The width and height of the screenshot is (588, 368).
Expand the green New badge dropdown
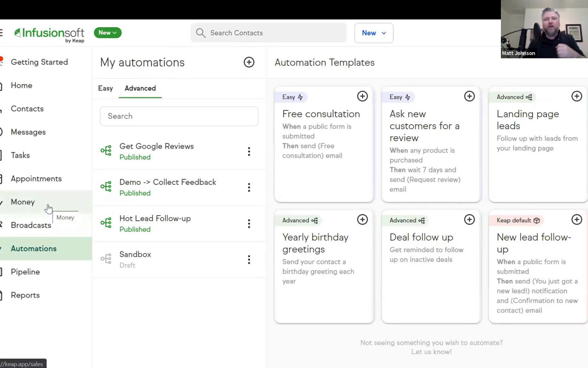pos(107,33)
